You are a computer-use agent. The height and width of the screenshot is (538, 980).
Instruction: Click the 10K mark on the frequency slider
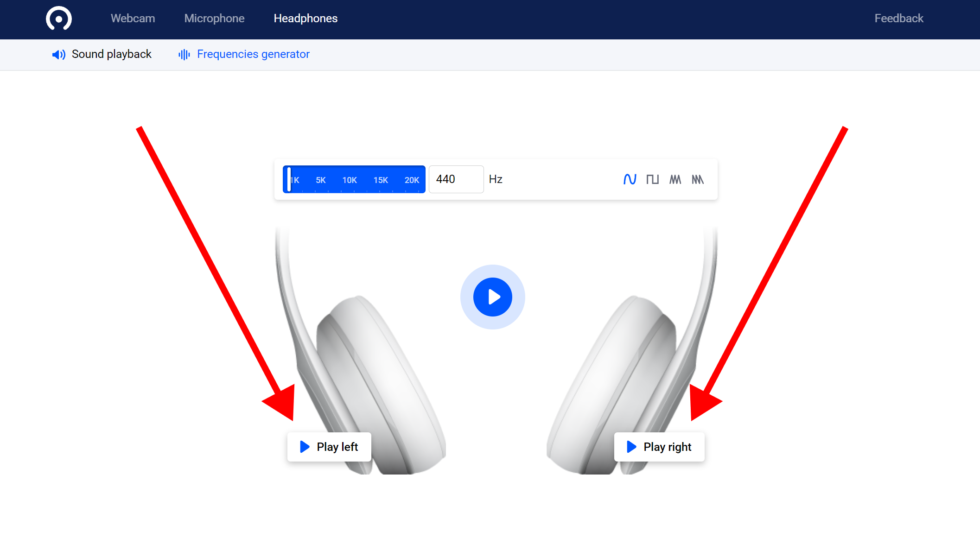point(350,179)
